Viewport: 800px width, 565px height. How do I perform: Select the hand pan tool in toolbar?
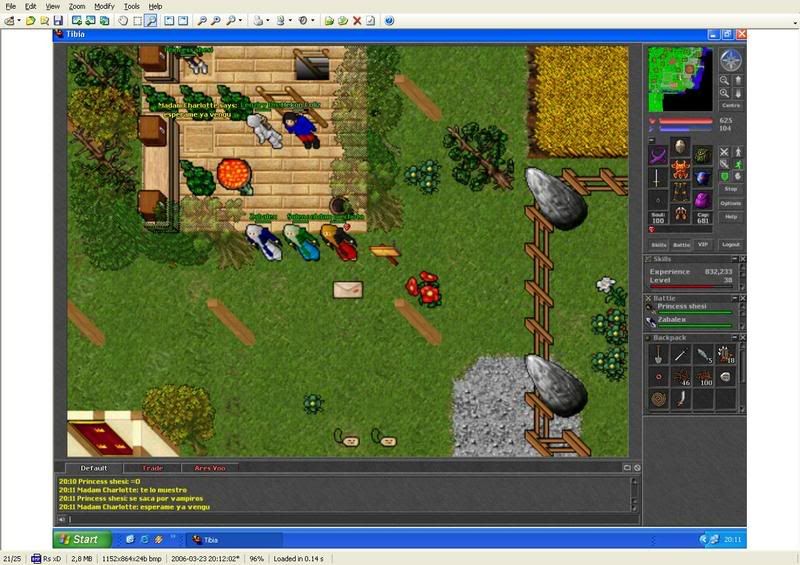coord(123,20)
